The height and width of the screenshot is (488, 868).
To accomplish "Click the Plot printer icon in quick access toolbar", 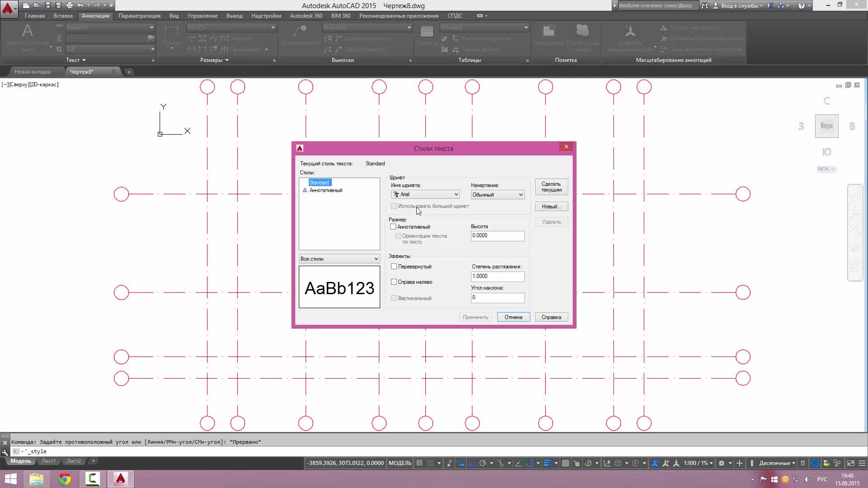I will click(69, 5).
